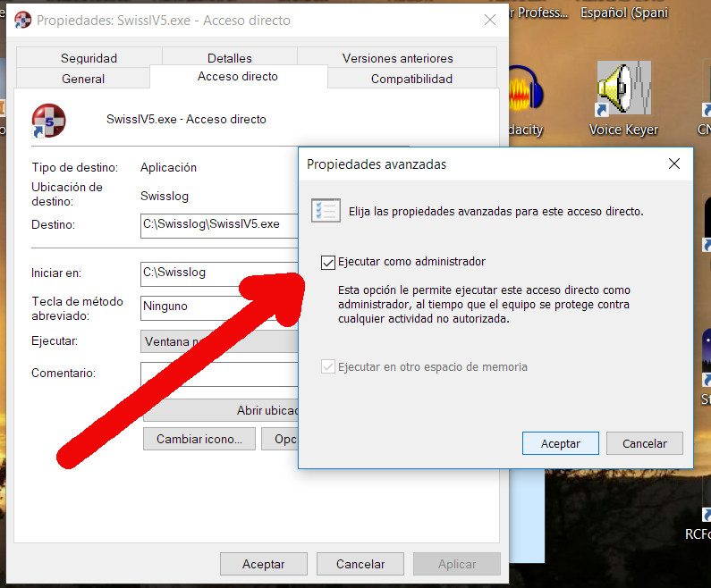Click Cancelar in Propiedades avanzadas dialog
The width and height of the screenshot is (711, 588).
coord(644,443)
